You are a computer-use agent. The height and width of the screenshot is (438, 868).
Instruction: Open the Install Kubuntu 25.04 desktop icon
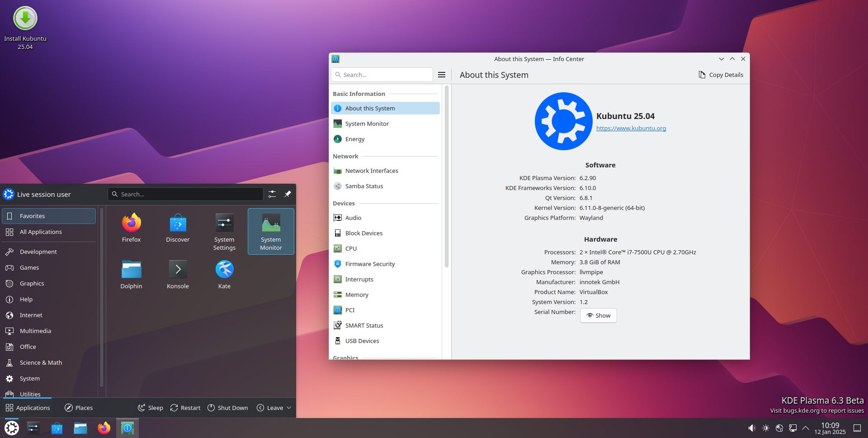[x=25, y=28]
